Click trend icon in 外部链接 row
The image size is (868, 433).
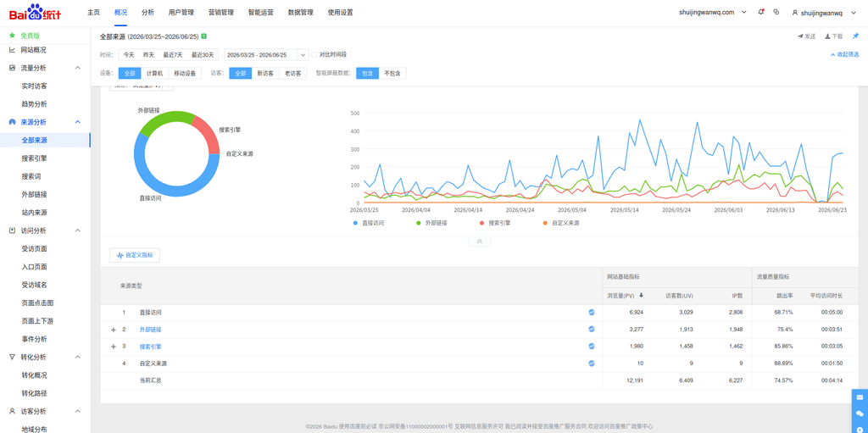pos(591,329)
